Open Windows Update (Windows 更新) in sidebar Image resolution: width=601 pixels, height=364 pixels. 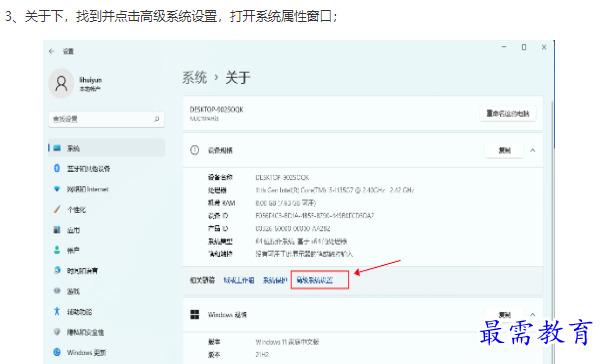click(86, 352)
